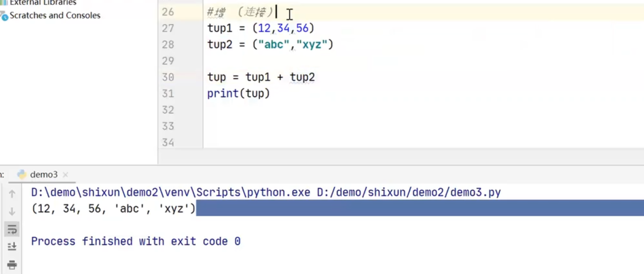Close the demo3 run tab
The height and width of the screenshot is (274, 644).
point(66,175)
